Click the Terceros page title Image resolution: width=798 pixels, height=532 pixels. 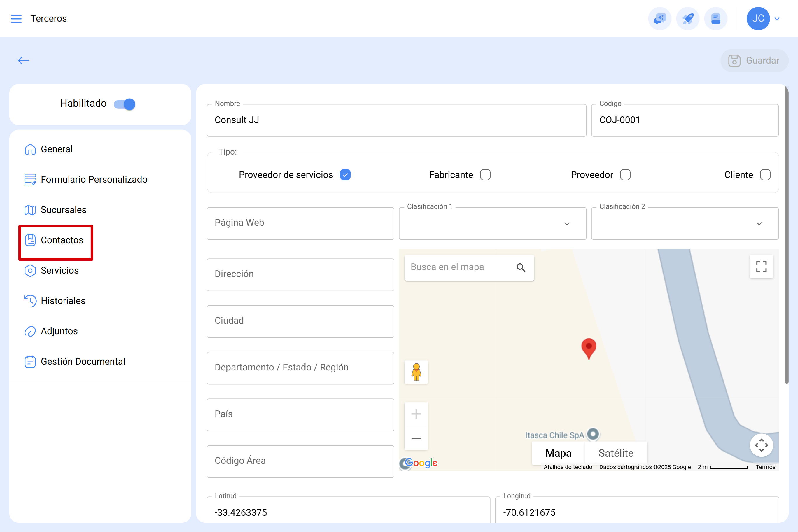48,19
